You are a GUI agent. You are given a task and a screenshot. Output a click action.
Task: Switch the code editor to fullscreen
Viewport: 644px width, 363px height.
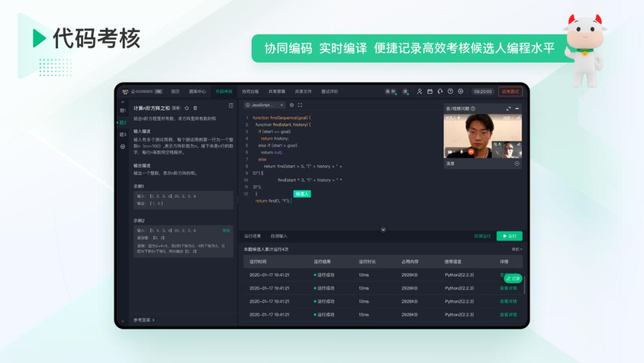pyautogui.click(x=300, y=105)
